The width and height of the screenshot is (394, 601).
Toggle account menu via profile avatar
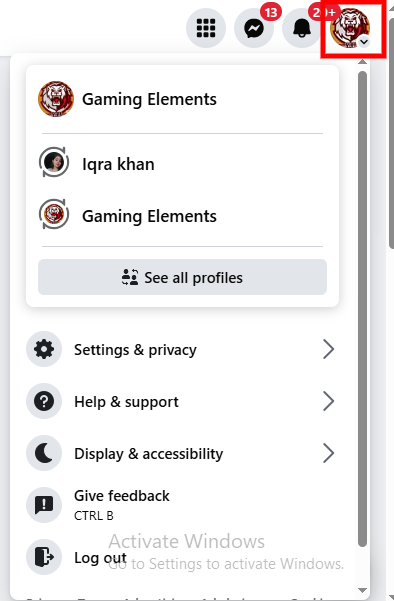350,28
